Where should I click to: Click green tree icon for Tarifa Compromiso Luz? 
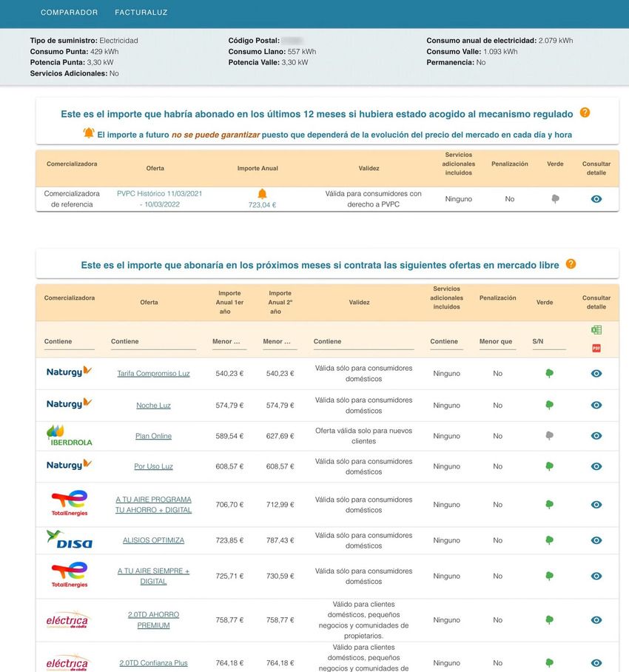(549, 373)
